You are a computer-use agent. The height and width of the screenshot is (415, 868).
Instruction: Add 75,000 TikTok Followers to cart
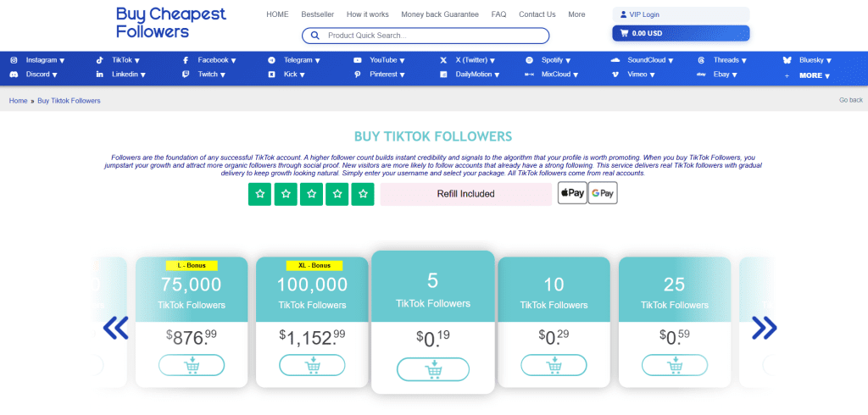[192, 365]
